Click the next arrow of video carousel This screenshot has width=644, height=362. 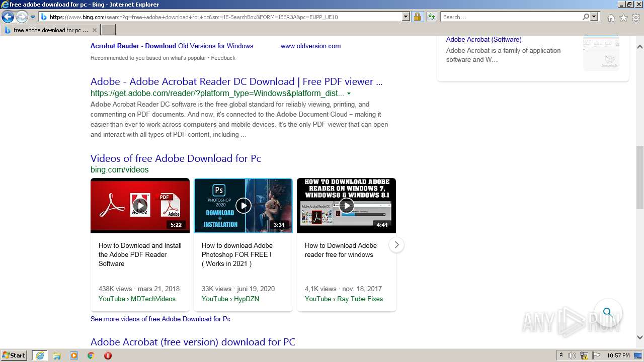pyautogui.click(x=396, y=245)
